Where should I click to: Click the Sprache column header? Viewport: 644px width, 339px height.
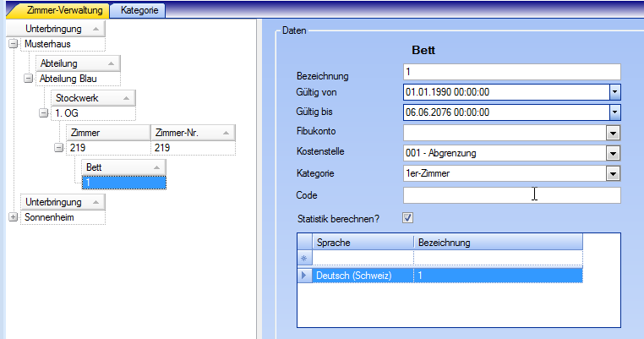363,242
